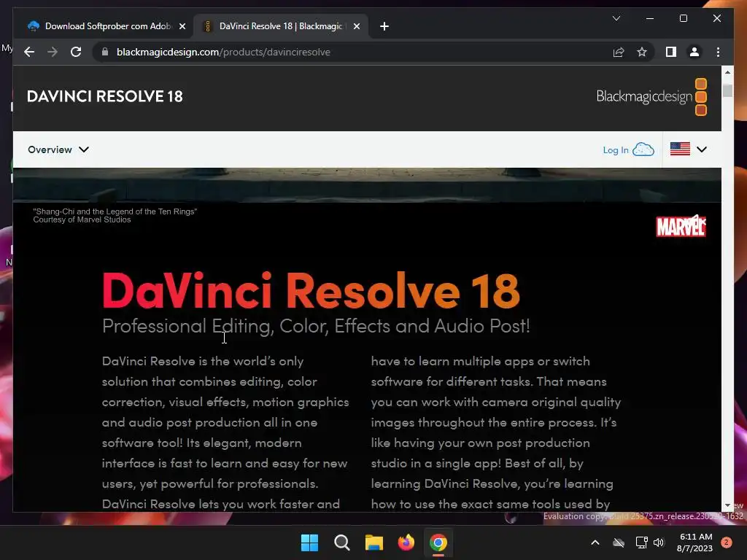Click the Log In link
The height and width of the screenshot is (560, 747).
[x=616, y=150]
